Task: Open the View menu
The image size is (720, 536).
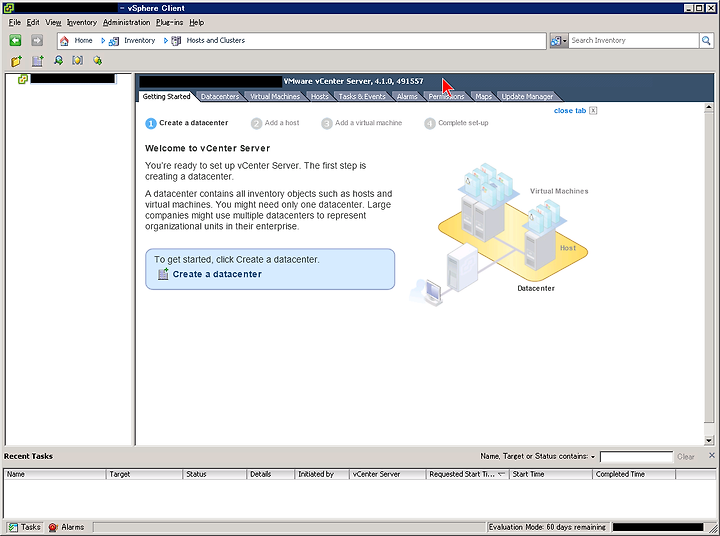Action: [x=53, y=22]
